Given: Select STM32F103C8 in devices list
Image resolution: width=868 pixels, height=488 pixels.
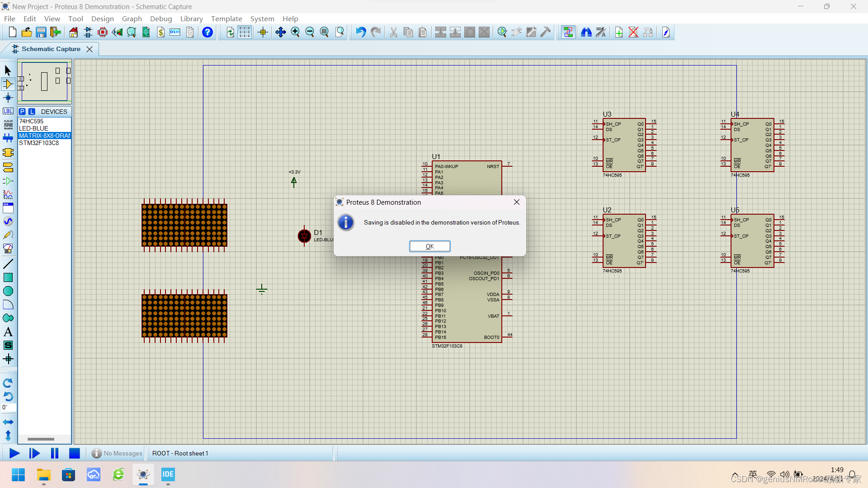Looking at the screenshot, I should pyautogui.click(x=39, y=143).
